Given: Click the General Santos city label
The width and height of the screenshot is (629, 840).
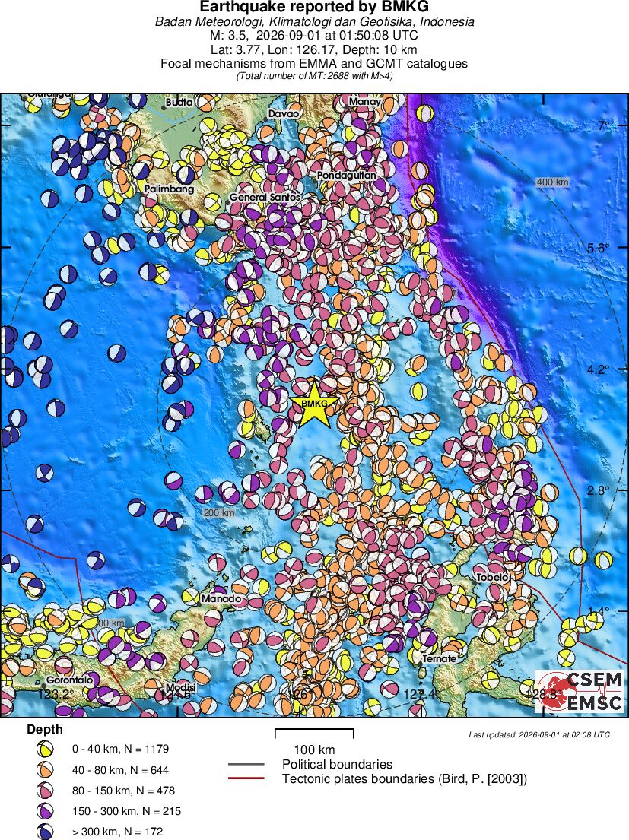Looking at the screenshot, I should click(265, 197).
